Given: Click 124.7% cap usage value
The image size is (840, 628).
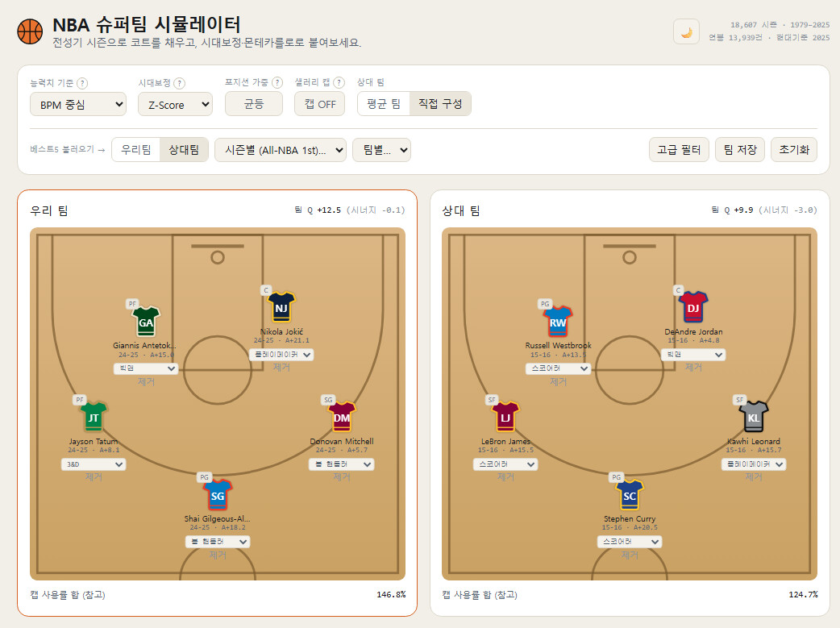Looking at the screenshot, I should pyautogui.click(x=803, y=594).
